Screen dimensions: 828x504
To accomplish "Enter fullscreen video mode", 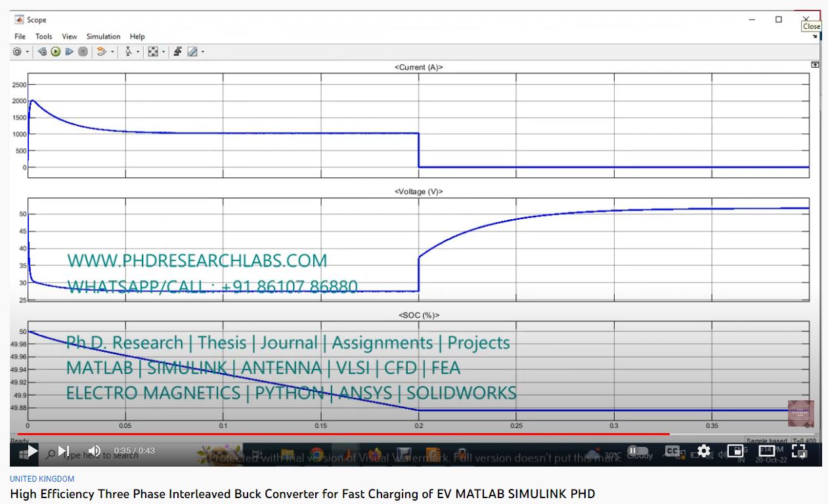I will coord(798,451).
